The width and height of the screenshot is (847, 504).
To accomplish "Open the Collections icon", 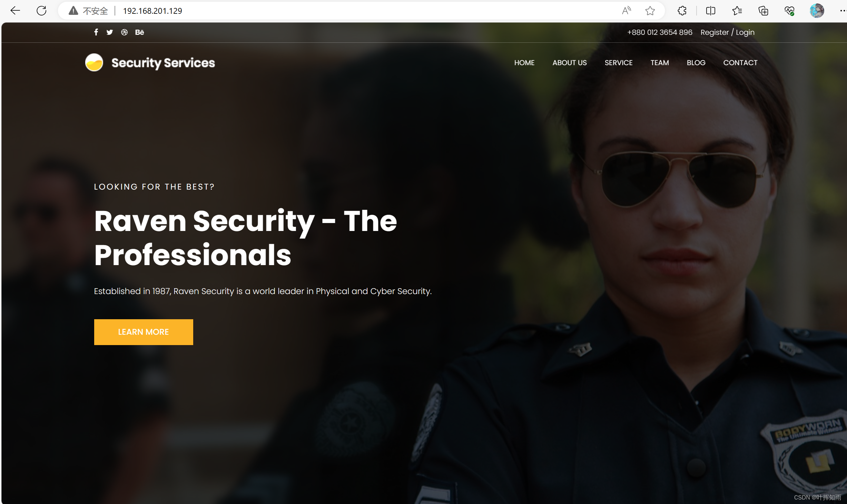I will [763, 11].
